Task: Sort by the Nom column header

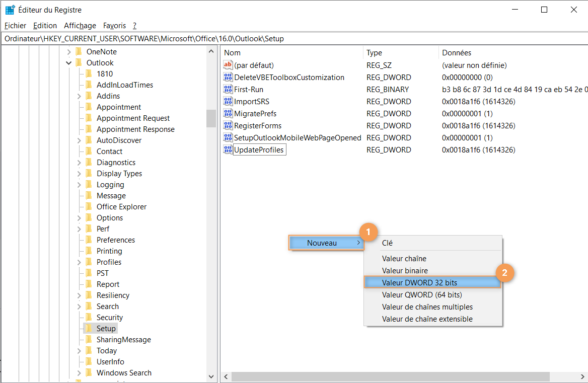Action: click(292, 53)
